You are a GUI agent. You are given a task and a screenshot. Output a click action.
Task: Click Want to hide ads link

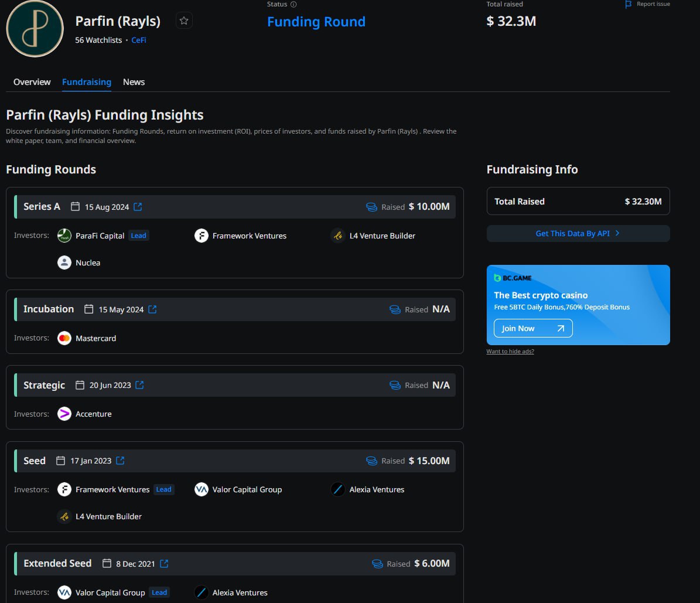pos(510,351)
